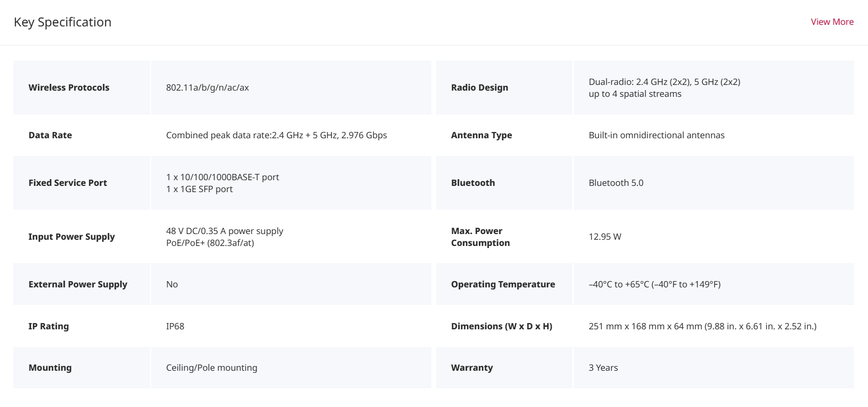Select the Dimensions (W x D x H) label
868x407 pixels.
(501, 326)
